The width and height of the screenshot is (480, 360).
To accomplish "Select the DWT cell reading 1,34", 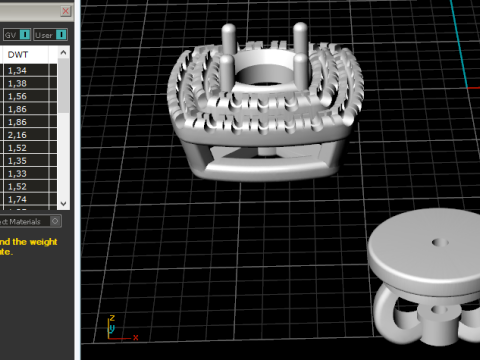I will click(x=26, y=70).
